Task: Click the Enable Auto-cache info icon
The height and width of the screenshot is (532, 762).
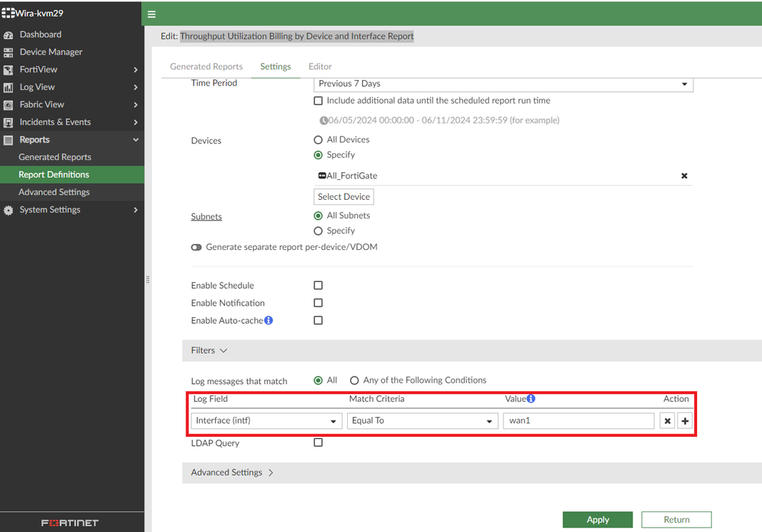Action: (268, 321)
